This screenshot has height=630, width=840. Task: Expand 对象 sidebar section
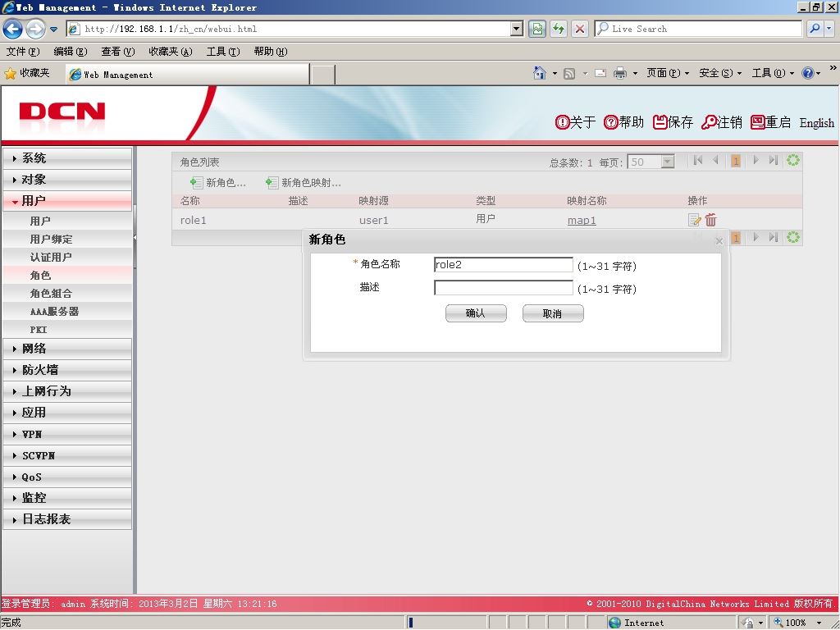point(67,180)
